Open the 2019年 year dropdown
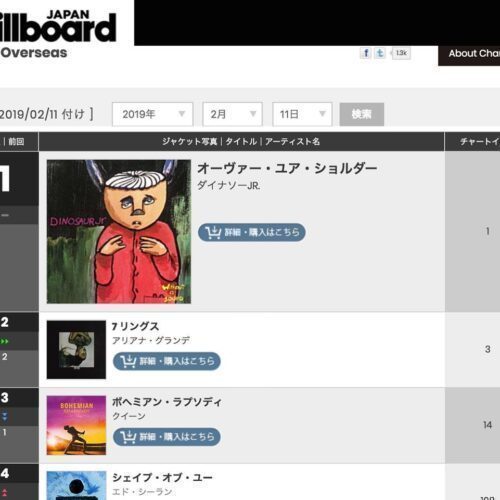 153,114
